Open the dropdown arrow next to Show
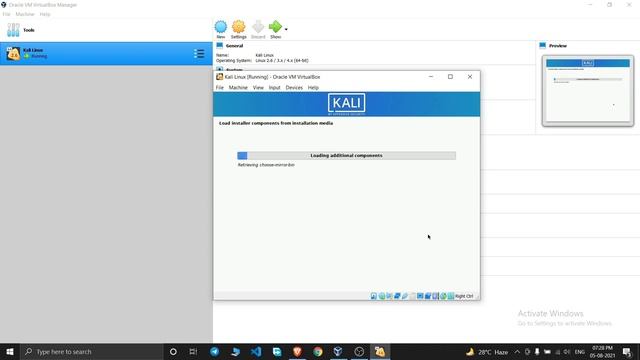 [x=286, y=29]
